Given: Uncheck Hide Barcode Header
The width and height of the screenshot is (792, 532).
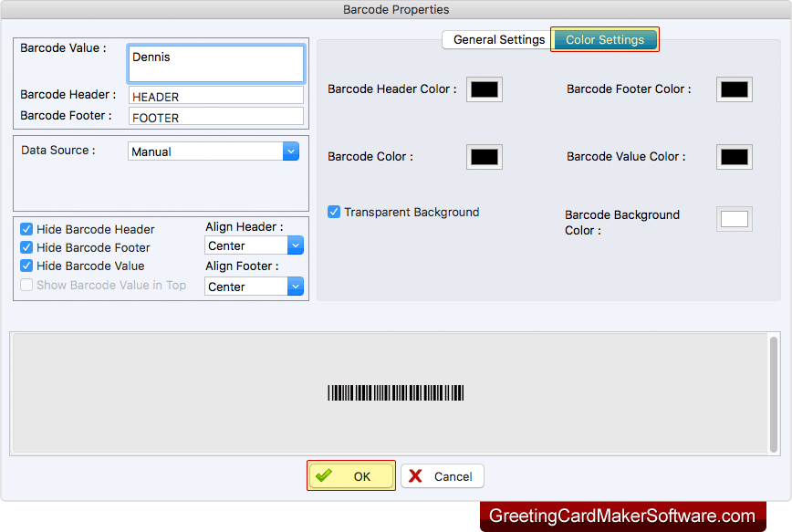Looking at the screenshot, I should pyautogui.click(x=26, y=229).
